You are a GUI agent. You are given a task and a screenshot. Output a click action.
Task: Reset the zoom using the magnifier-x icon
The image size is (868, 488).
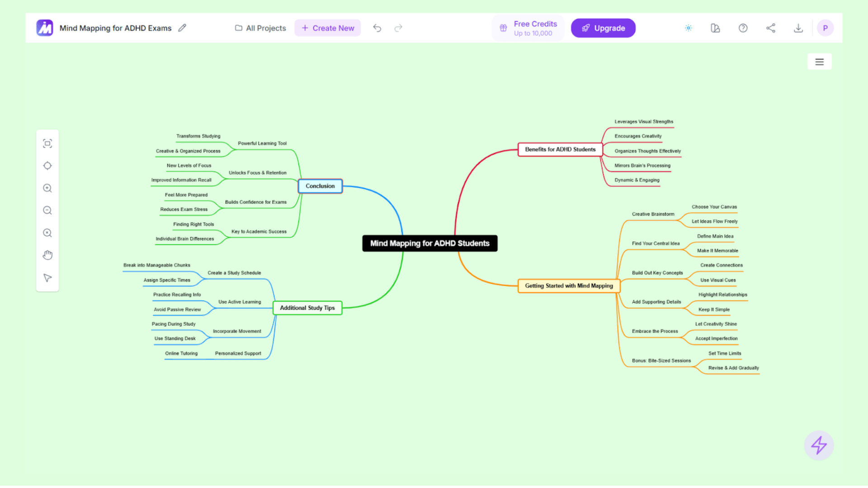(47, 233)
